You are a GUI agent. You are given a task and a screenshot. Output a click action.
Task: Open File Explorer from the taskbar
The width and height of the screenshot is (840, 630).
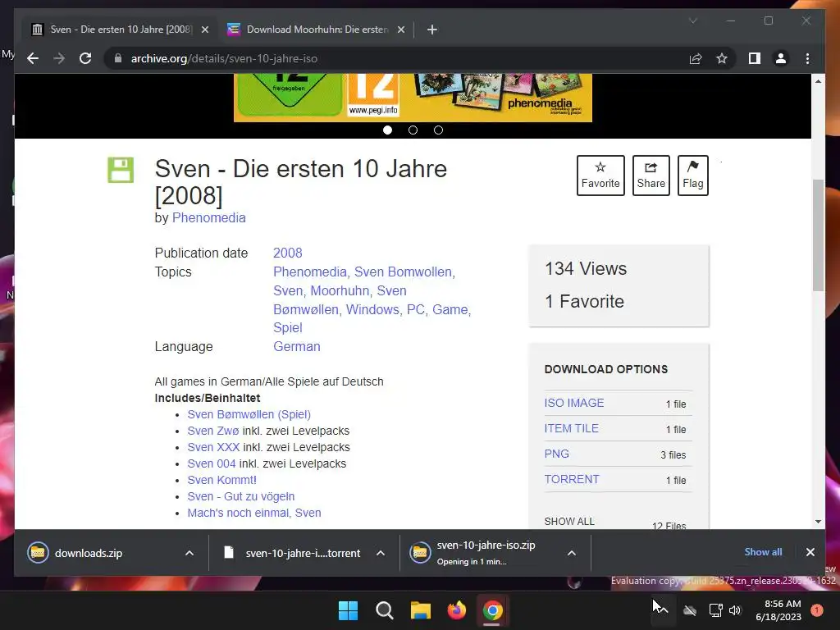pos(421,610)
